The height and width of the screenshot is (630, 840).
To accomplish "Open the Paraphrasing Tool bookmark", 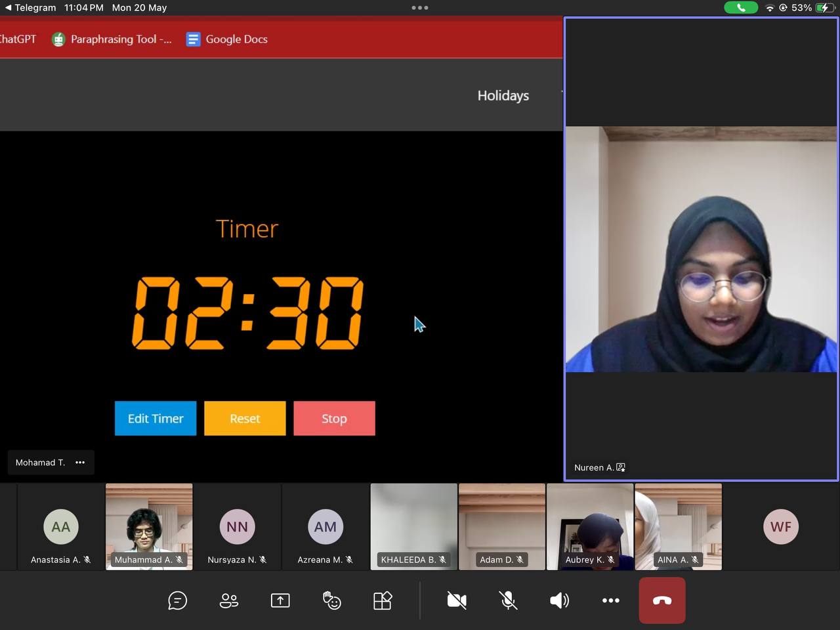I will [x=112, y=39].
